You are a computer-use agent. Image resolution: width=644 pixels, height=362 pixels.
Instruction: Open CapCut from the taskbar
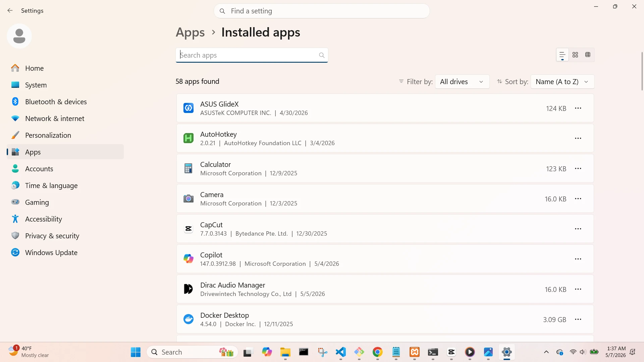coord(451,352)
